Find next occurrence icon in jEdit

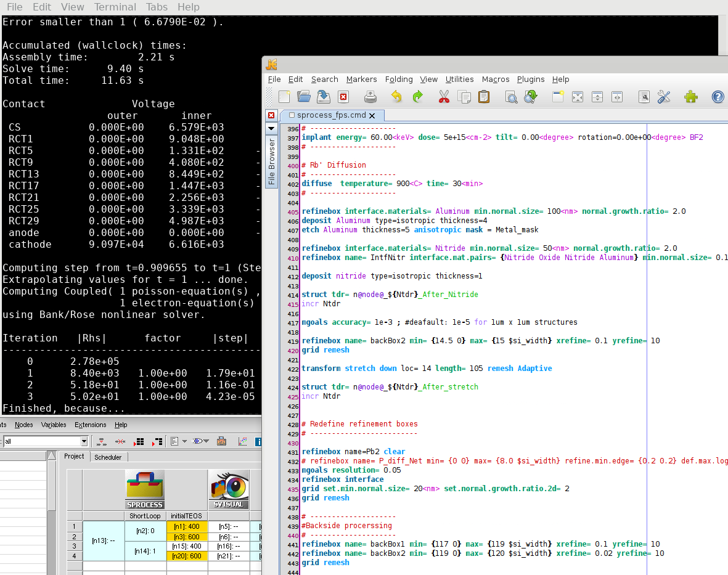(531, 97)
